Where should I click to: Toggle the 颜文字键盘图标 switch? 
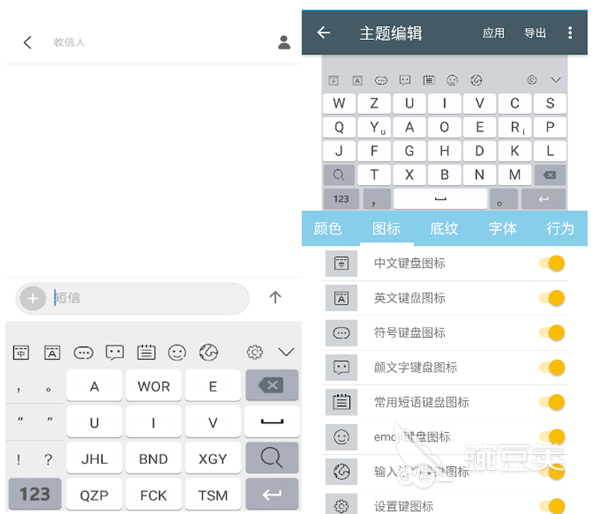pos(553,368)
